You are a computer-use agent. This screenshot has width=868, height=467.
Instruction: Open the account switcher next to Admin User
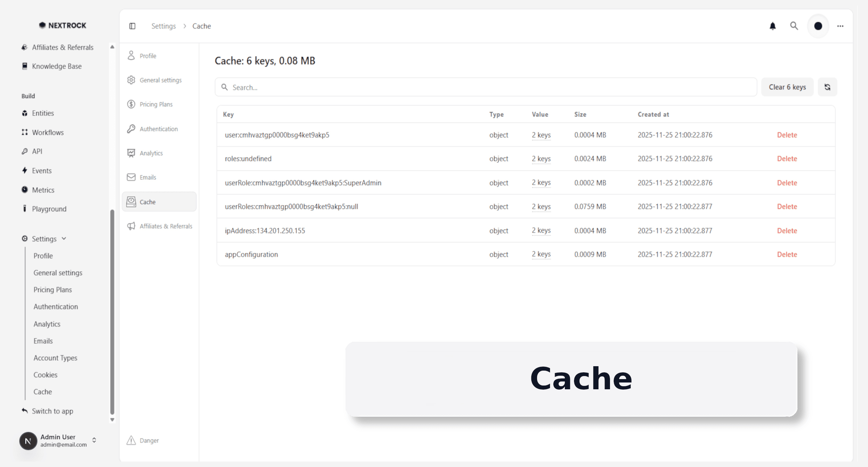pyautogui.click(x=94, y=440)
